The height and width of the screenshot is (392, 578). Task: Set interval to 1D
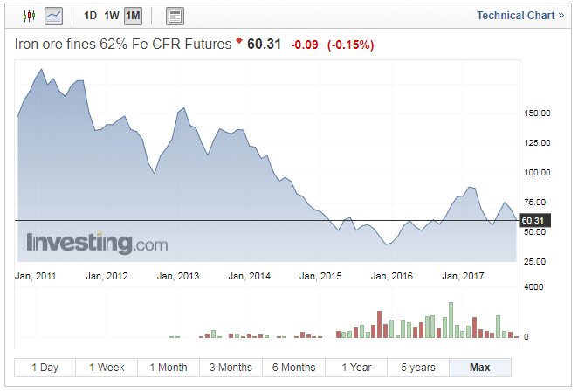[90, 16]
